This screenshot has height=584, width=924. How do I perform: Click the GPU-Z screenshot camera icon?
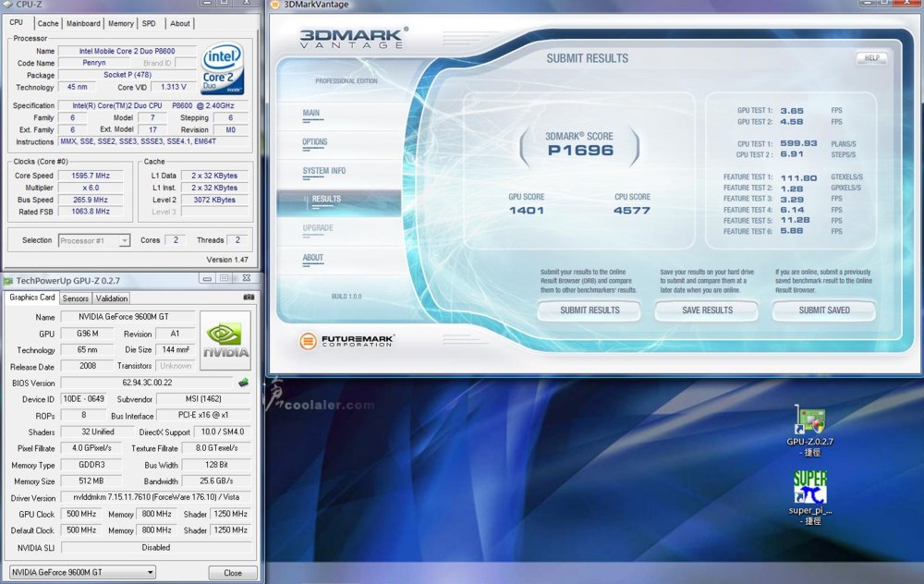[249, 297]
